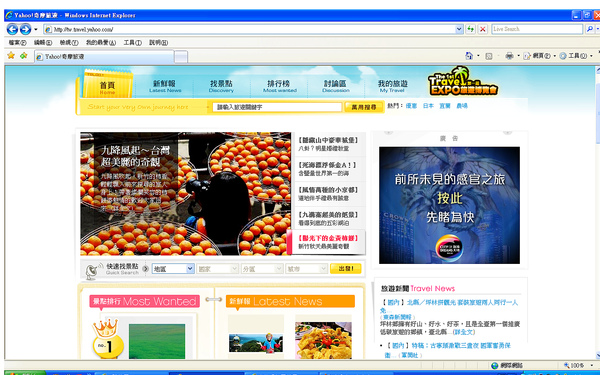Click the Travel EXPO logo banner

pos(463,81)
